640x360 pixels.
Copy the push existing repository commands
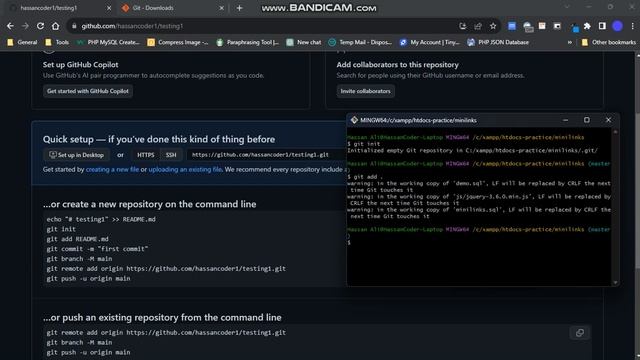580,333
